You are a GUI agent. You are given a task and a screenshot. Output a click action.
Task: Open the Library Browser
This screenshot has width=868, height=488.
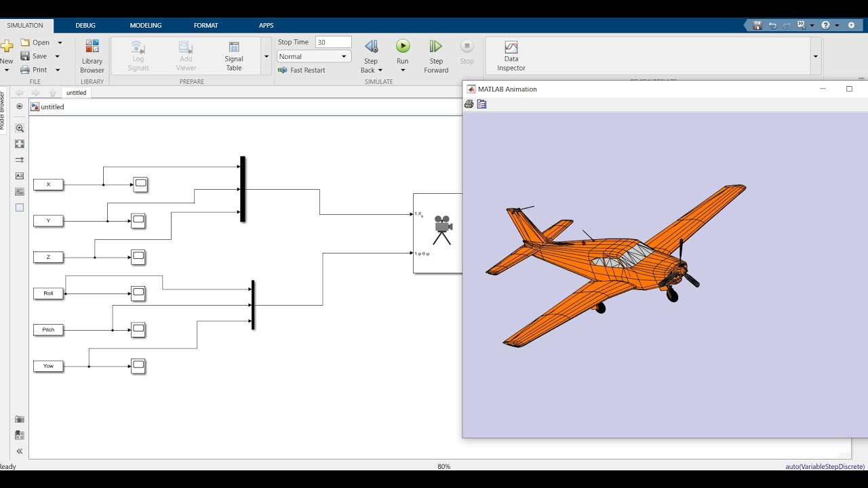(x=92, y=56)
